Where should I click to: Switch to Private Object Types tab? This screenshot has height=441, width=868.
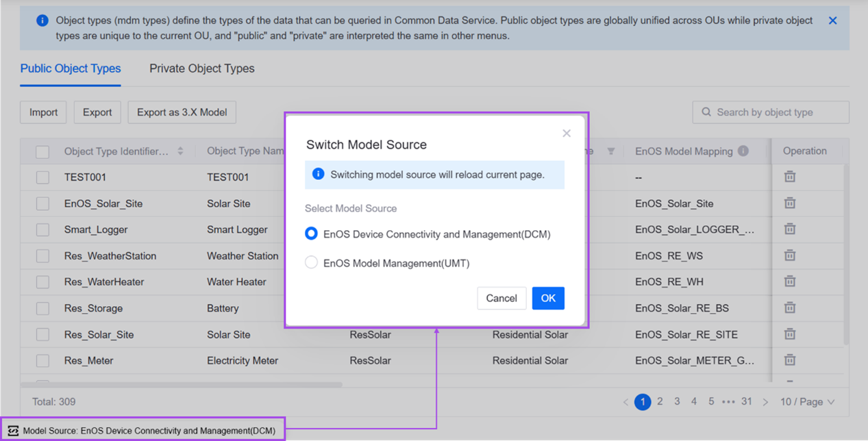[x=201, y=68]
